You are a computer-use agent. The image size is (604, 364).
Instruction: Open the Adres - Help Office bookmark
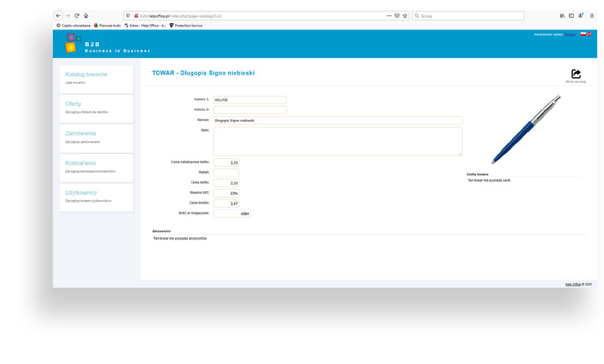[145, 26]
